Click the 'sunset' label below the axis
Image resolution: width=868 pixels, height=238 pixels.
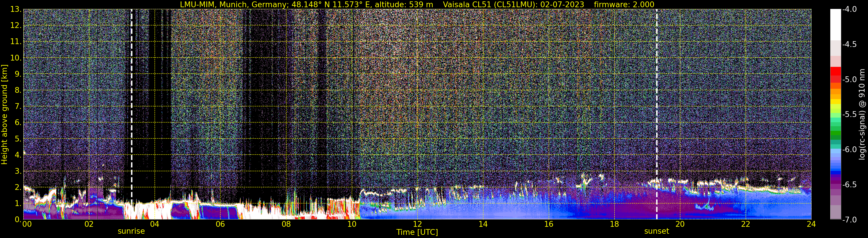(x=657, y=231)
